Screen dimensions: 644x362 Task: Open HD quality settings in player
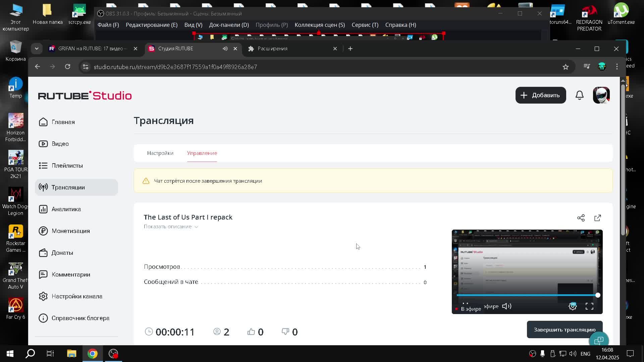tap(573, 306)
